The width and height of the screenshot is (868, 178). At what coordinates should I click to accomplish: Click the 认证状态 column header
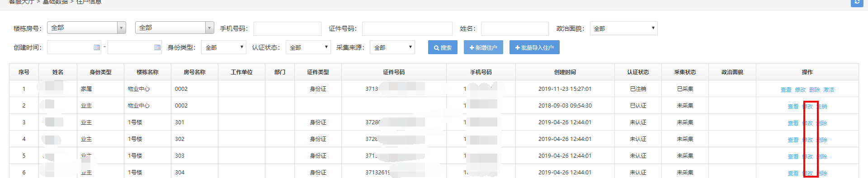click(x=638, y=72)
